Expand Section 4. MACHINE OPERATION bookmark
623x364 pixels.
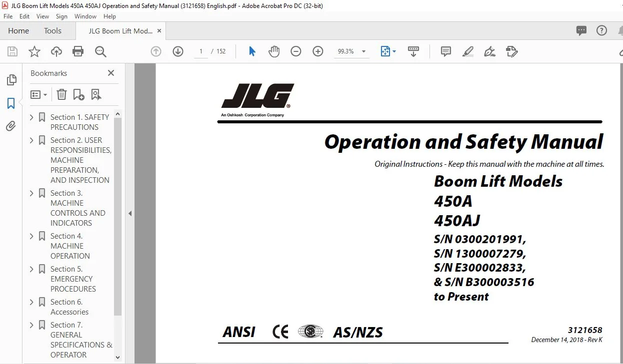pyautogui.click(x=31, y=236)
